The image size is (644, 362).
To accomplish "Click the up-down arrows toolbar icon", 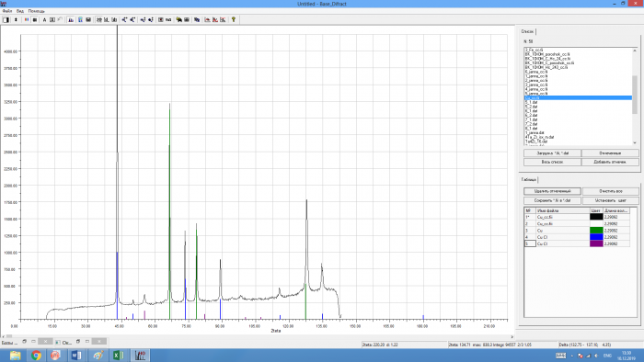I will click(x=16, y=19).
